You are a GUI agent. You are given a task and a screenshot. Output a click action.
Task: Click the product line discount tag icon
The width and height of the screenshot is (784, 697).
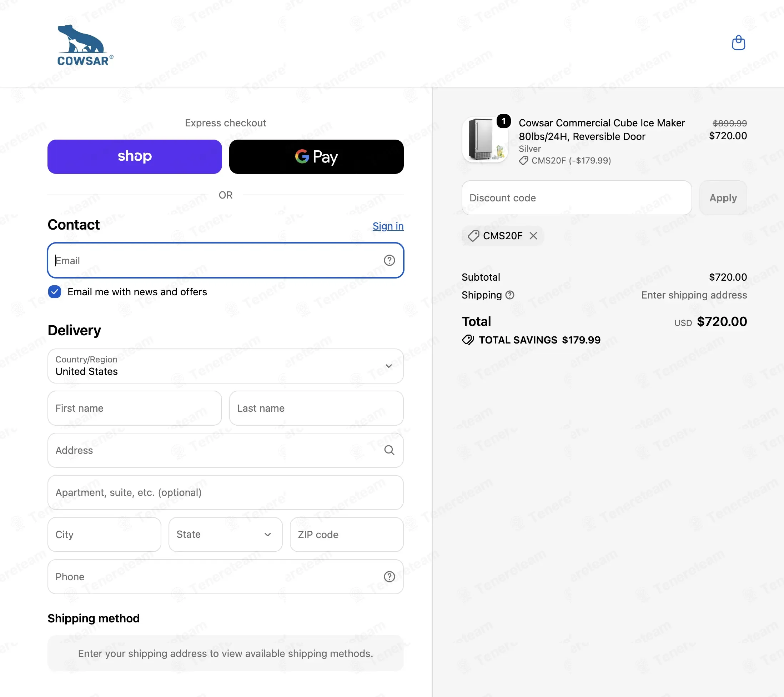(x=523, y=161)
